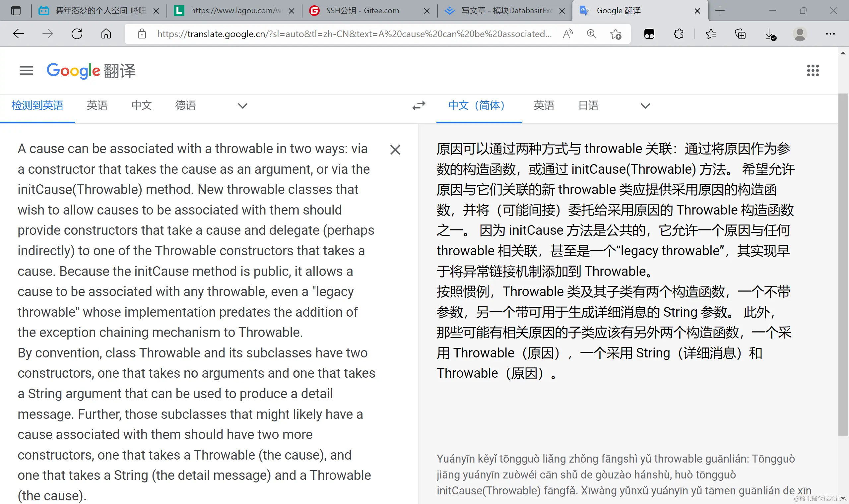
Task: Clear the source text with X button
Action: (395, 150)
